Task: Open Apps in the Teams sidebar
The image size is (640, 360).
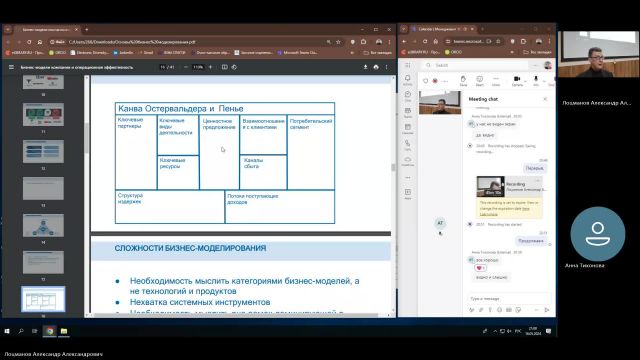Action: (x=407, y=194)
